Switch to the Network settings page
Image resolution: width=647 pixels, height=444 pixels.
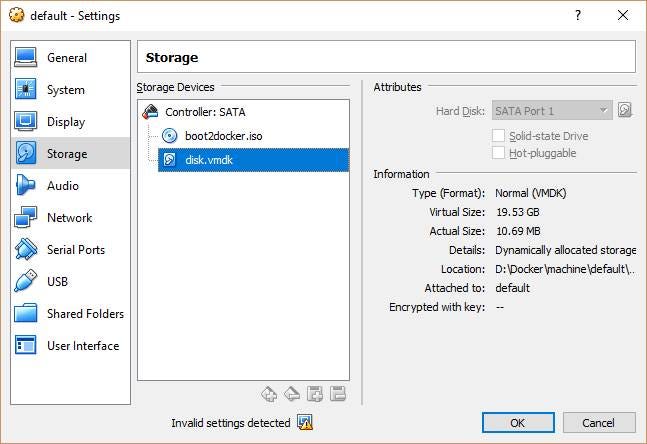pyautogui.click(x=71, y=217)
